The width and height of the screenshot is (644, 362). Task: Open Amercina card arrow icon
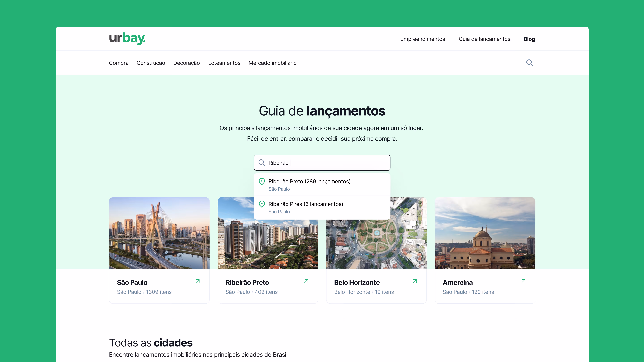[523, 281]
